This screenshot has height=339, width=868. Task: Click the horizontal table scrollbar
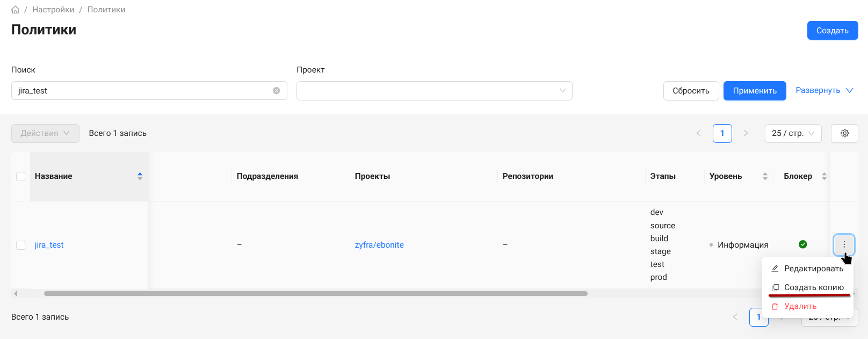point(315,294)
